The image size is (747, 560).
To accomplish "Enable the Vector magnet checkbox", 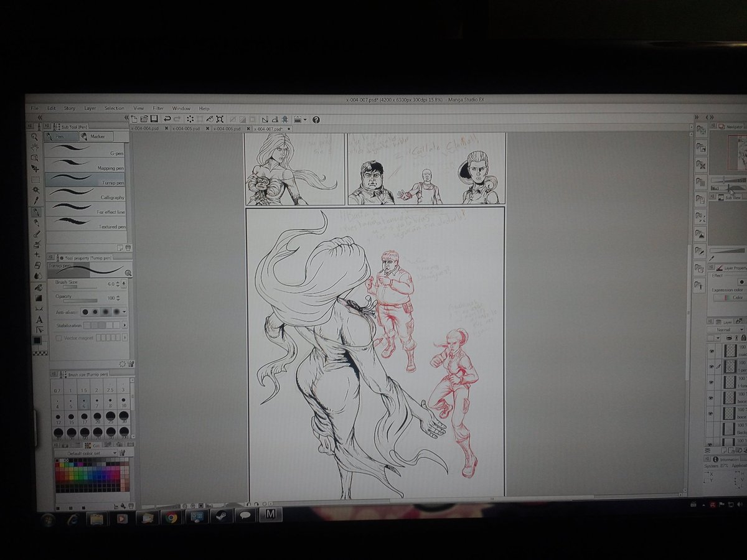I will tap(59, 338).
